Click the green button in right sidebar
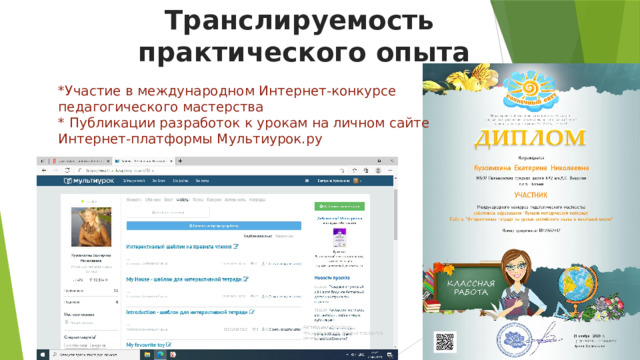Image resolution: width=640 pixels, height=360 pixels. [x=340, y=207]
